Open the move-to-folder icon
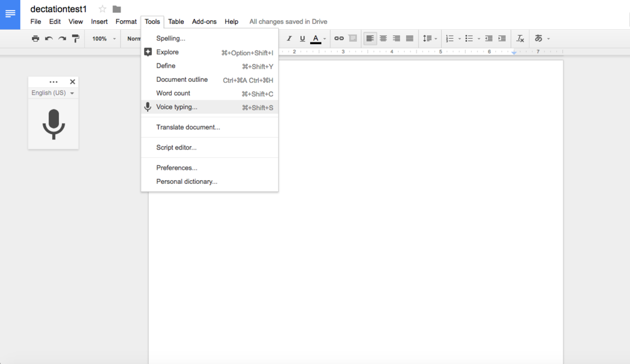 [116, 9]
